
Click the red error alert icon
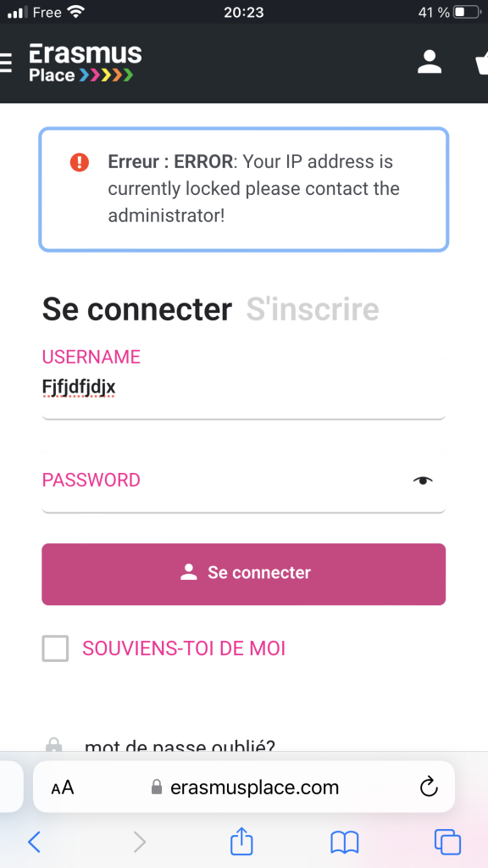click(80, 162)
